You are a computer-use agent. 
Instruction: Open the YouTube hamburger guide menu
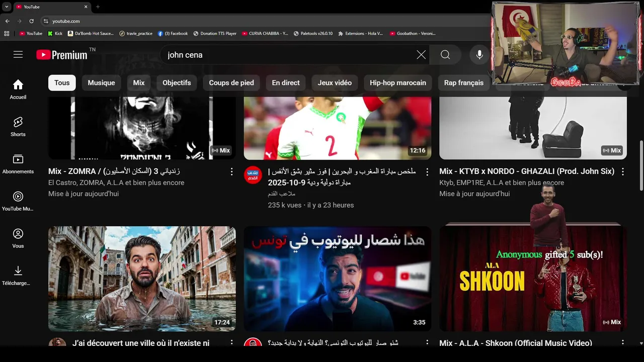coord(18,54)
